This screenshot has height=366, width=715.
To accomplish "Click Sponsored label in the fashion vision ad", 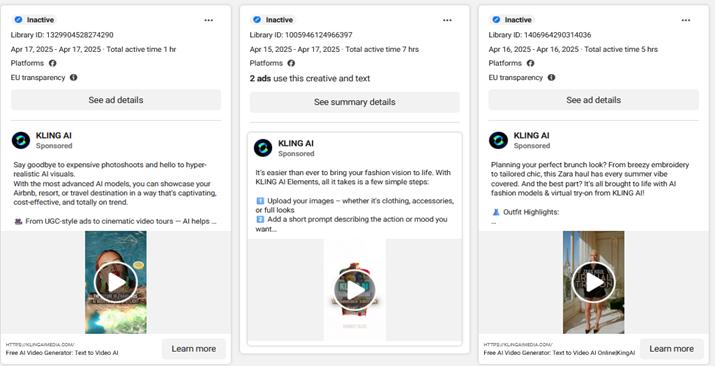I will [296, 154].
